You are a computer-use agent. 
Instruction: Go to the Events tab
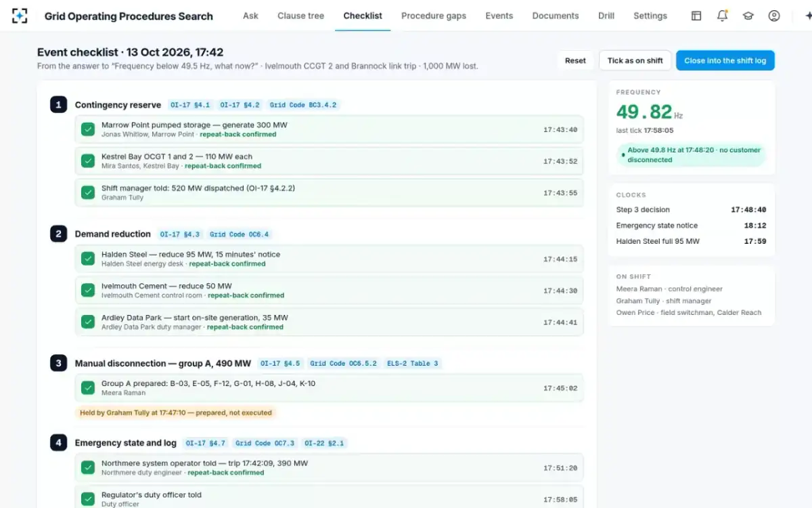(499, 16)
